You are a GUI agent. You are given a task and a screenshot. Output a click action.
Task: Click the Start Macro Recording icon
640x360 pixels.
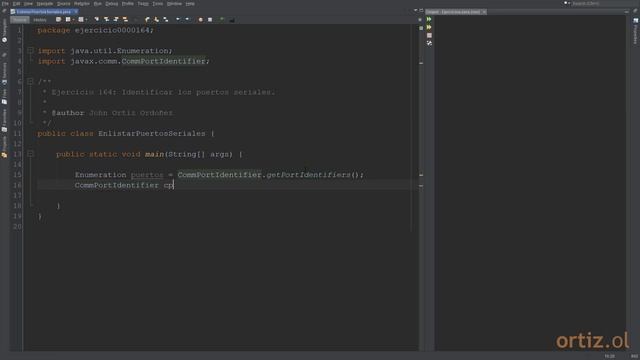point(200,20)
